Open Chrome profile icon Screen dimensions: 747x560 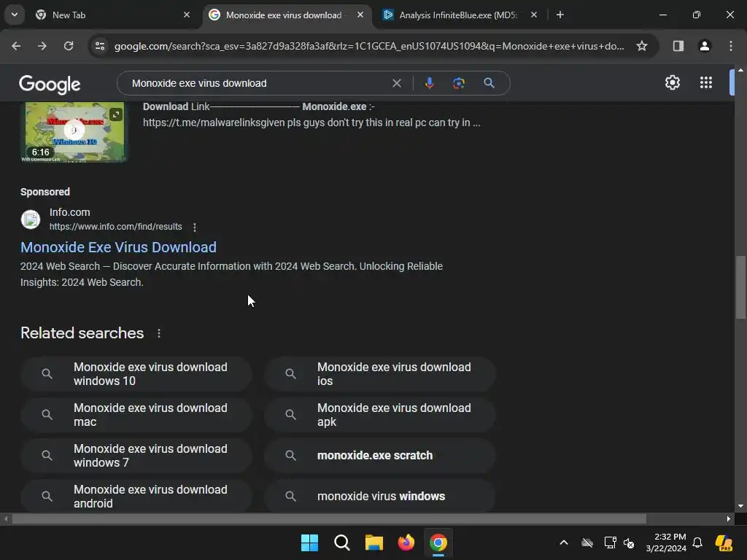point(705,46)
